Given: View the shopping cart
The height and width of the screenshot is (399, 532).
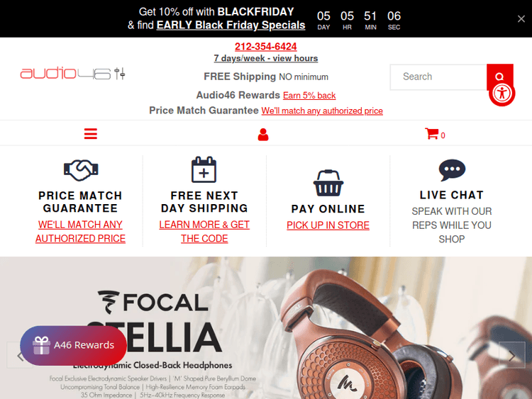Looking at the screenshot, I should [435, 134].
